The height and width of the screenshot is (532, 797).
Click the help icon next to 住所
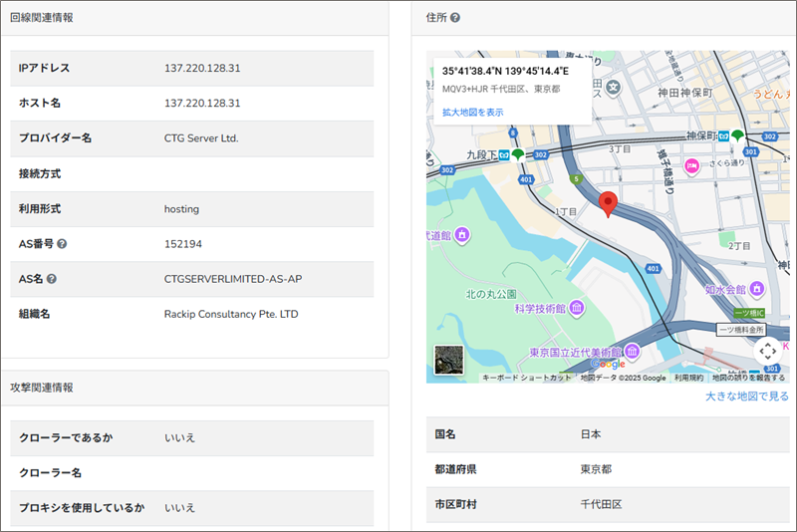[455, 18]
